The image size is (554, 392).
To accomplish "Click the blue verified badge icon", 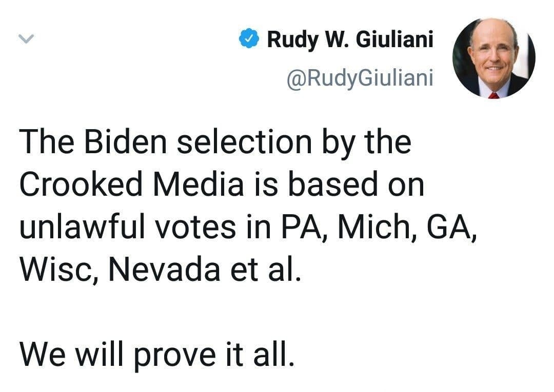I will (250, 39).
